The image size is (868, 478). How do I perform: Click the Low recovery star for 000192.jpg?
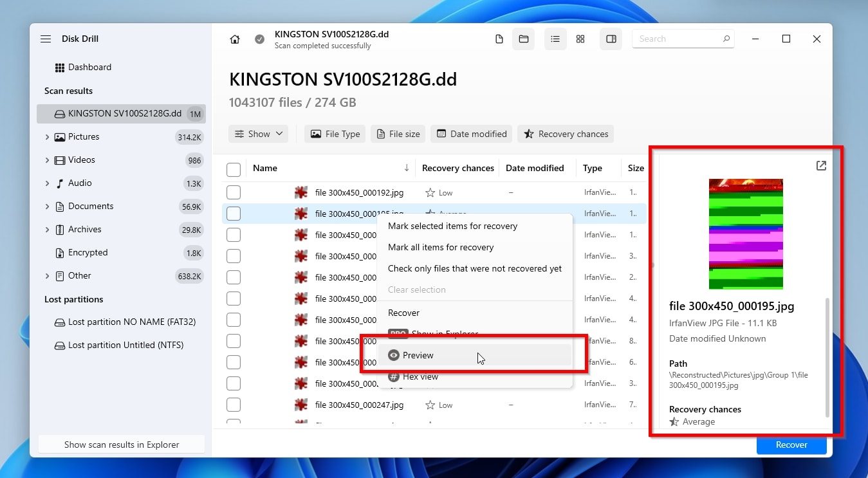(430, 192)
